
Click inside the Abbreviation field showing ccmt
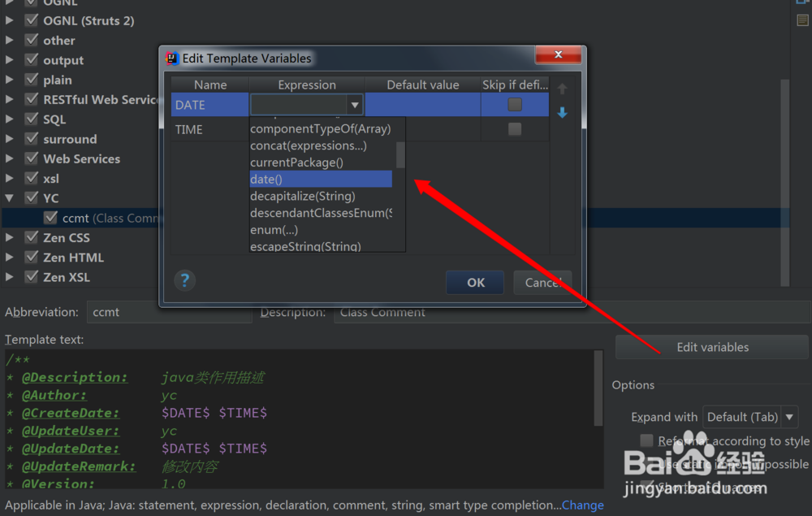pyautogui.click(x=162, y=311)
